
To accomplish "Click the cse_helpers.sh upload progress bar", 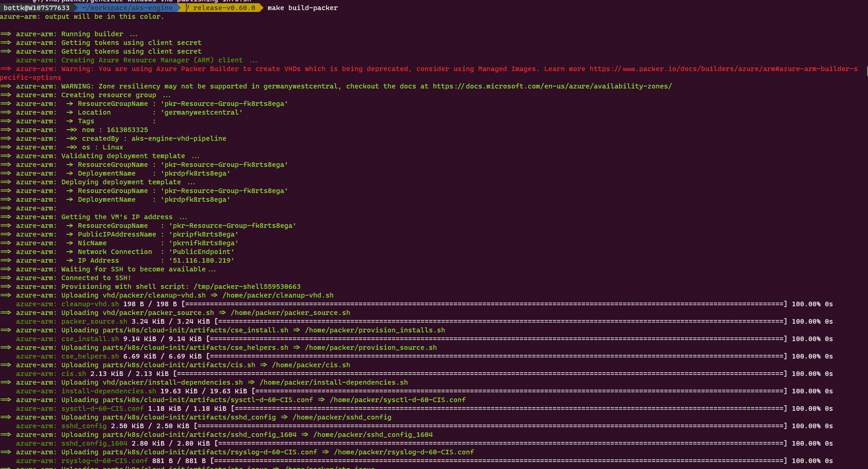I will point(497,356).
